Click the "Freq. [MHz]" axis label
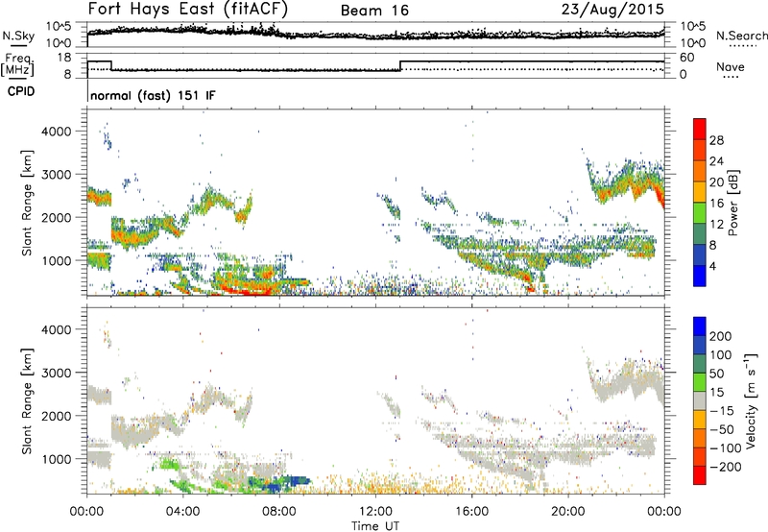 [x=17, y=65]
